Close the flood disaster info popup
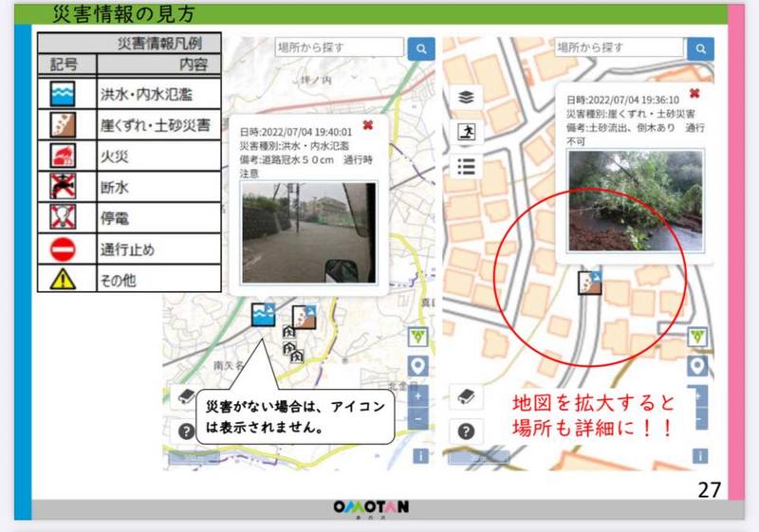This screenshot has height=532, width=759. 368,124
